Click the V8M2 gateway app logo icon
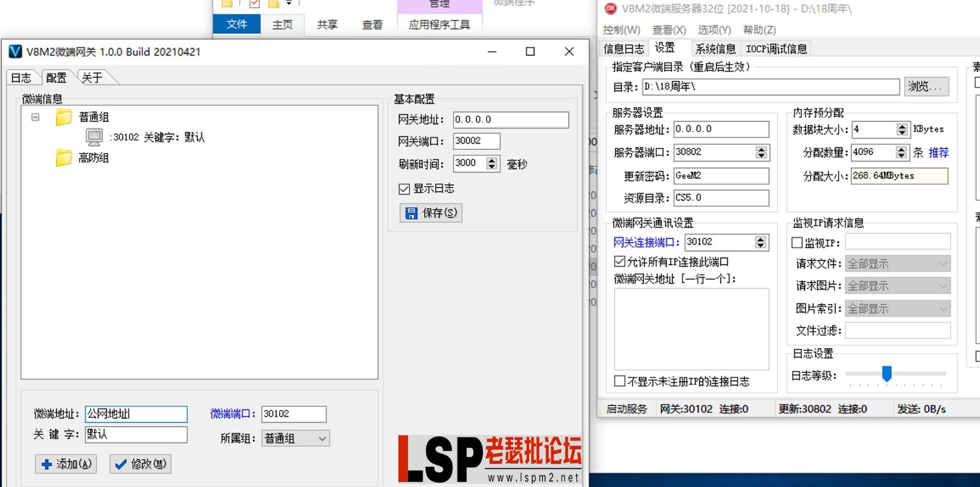This screenshot has height=487, width=980. (15, 51)
